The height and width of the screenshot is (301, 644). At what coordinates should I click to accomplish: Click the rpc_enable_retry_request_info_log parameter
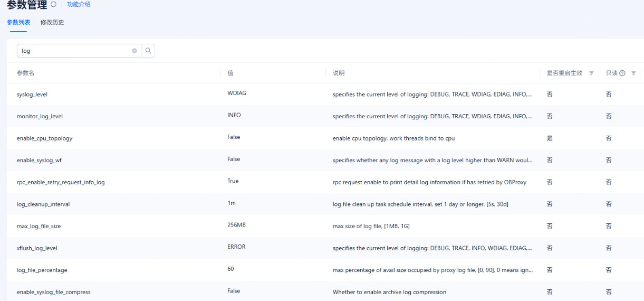pyautogui.click(x=61, y=183)
